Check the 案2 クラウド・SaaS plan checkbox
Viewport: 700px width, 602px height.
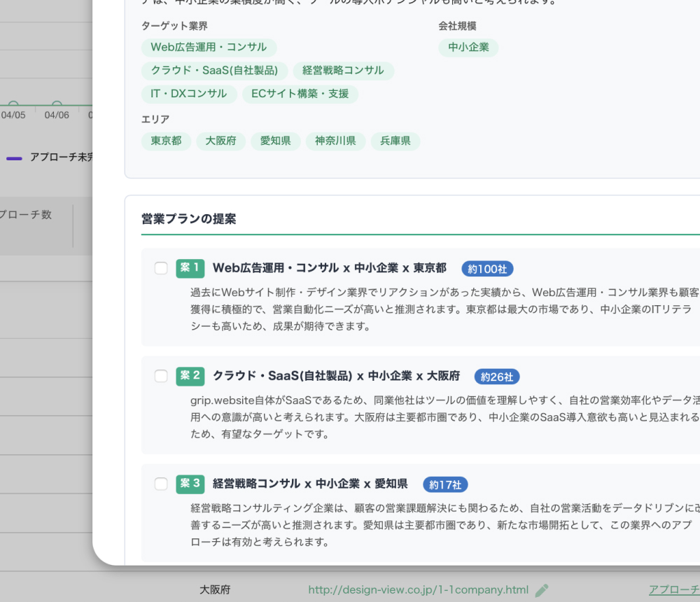pyautogui.click(x=161, y=376)
